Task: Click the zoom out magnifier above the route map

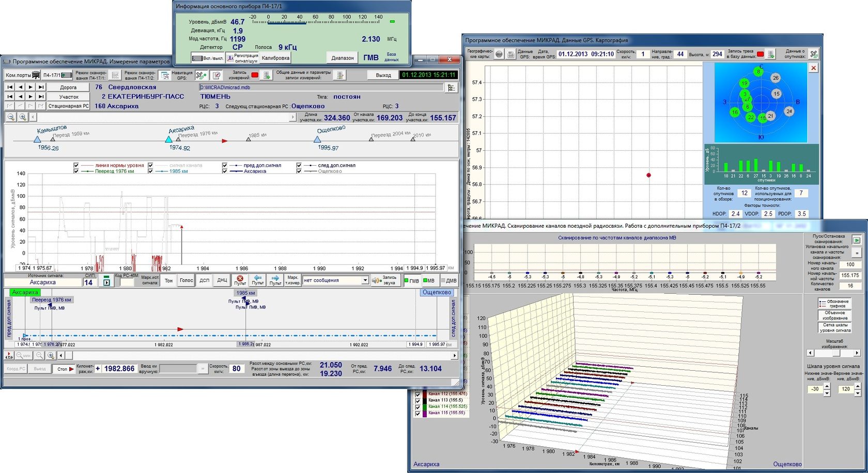Action: coord(11,117)
